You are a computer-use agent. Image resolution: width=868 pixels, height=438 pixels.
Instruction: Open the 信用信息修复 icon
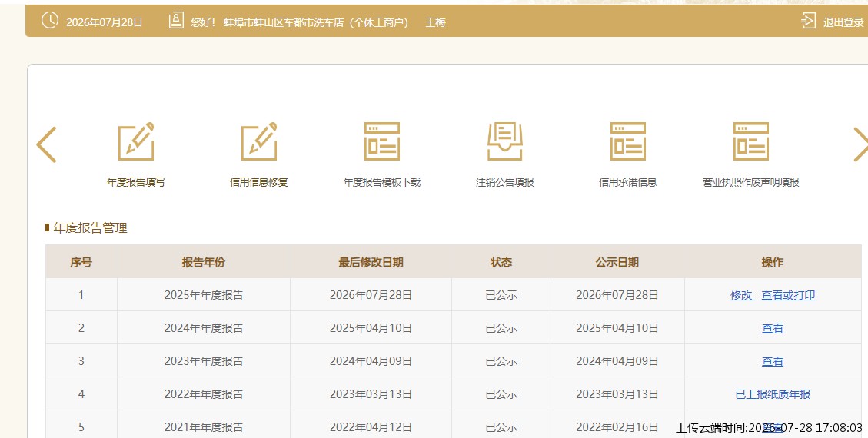click(259, 141)
